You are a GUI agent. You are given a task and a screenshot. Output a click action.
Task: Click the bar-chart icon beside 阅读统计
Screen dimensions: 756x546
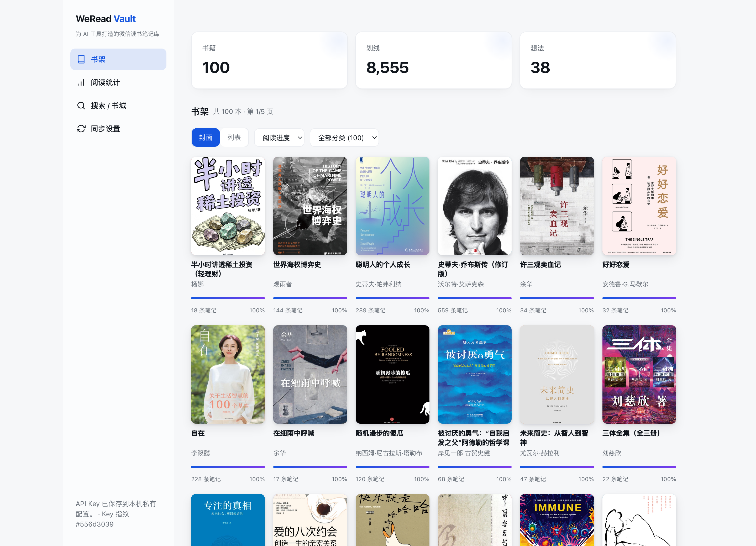click(81, 83)
